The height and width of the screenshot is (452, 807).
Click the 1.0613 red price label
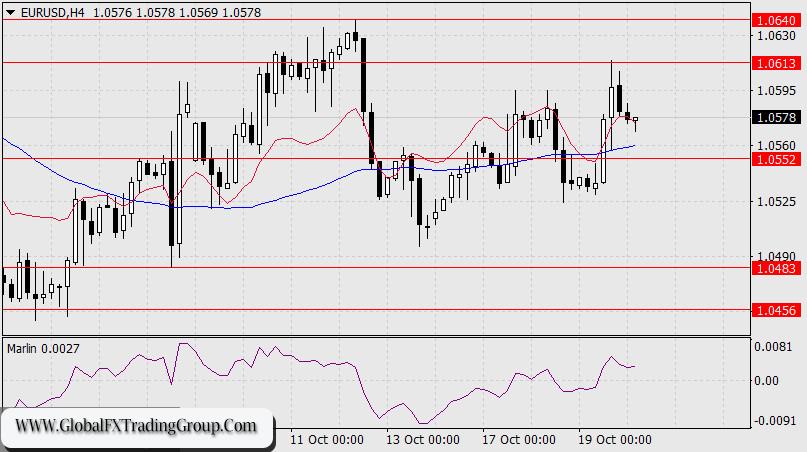click(777, 63)
